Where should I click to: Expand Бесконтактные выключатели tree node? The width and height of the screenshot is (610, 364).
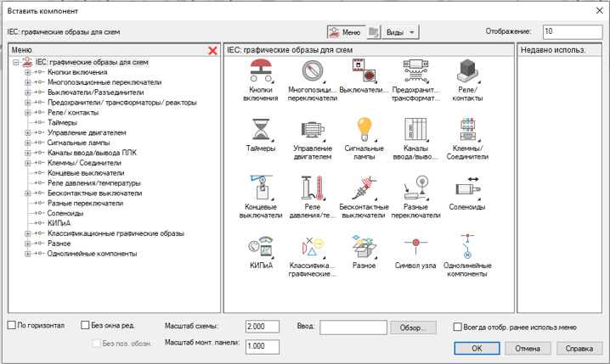point(28,193)
